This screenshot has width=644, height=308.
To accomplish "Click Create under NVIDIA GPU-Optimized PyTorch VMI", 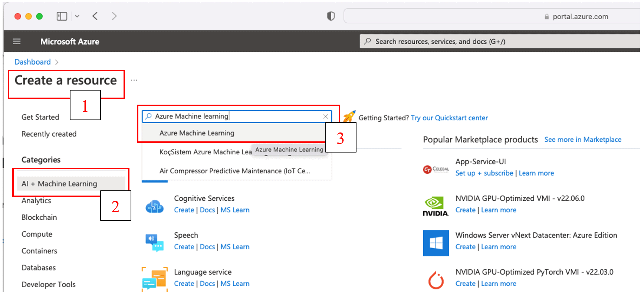I will point(466,284).
